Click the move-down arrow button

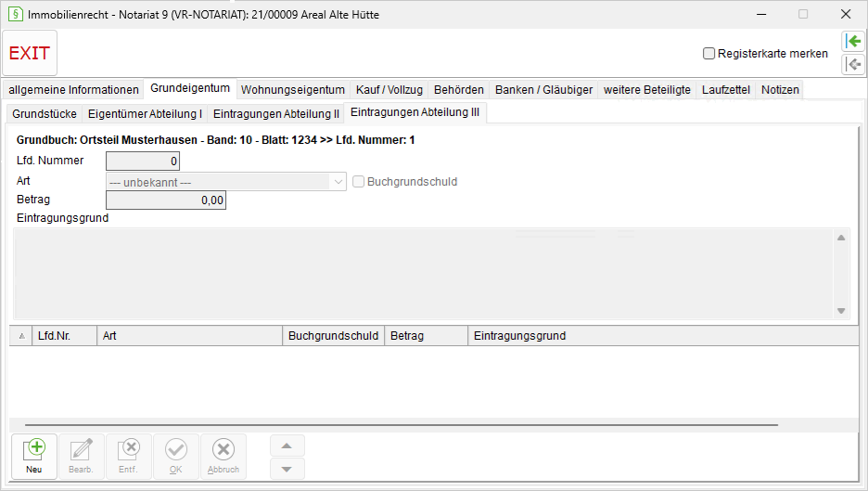tap(287, 469)
